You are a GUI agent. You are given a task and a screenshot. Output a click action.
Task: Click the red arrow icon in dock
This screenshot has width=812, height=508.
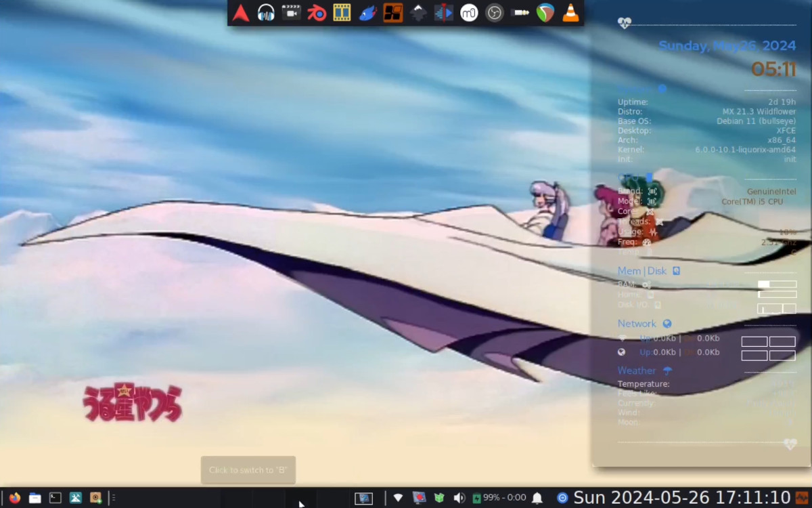(241, 13)
